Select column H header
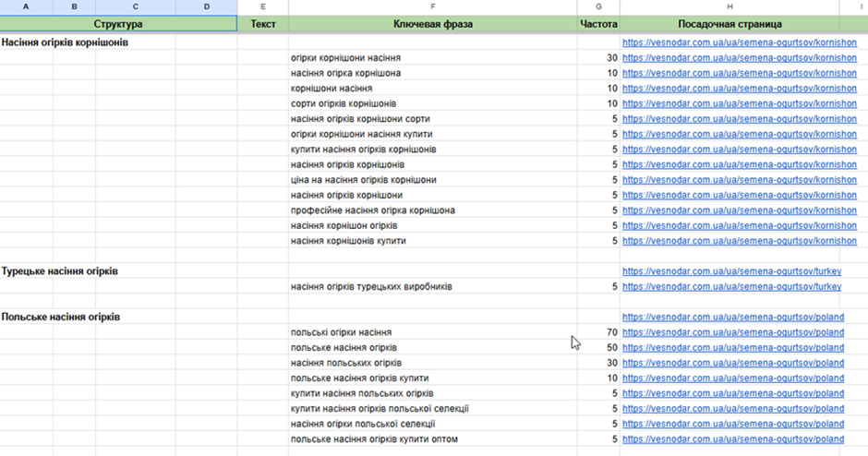The width and height of the screenshot is (868, 456). tap(729, 7)
